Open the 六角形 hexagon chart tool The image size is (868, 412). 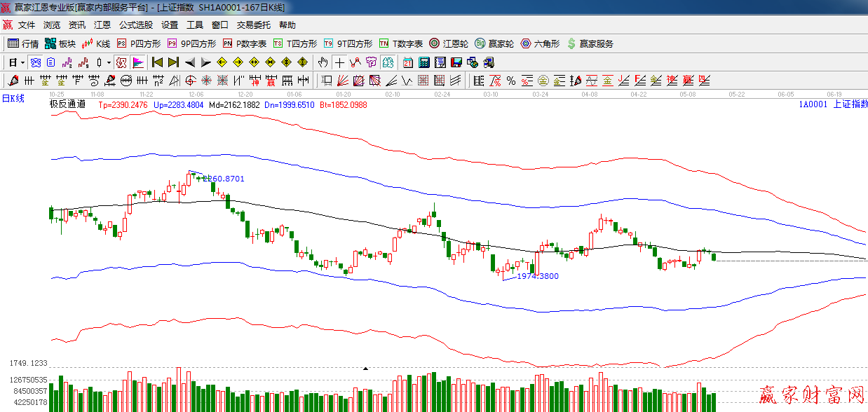(x=540, y=43)
